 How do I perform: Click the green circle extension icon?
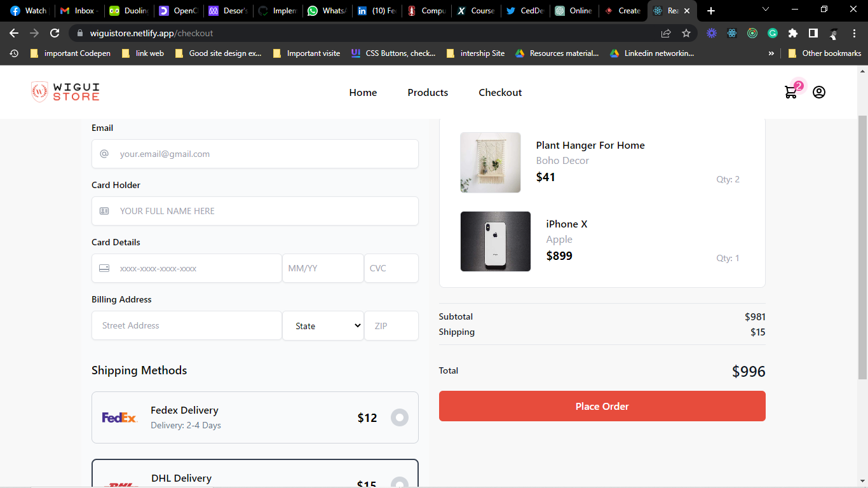coord(752,33)
